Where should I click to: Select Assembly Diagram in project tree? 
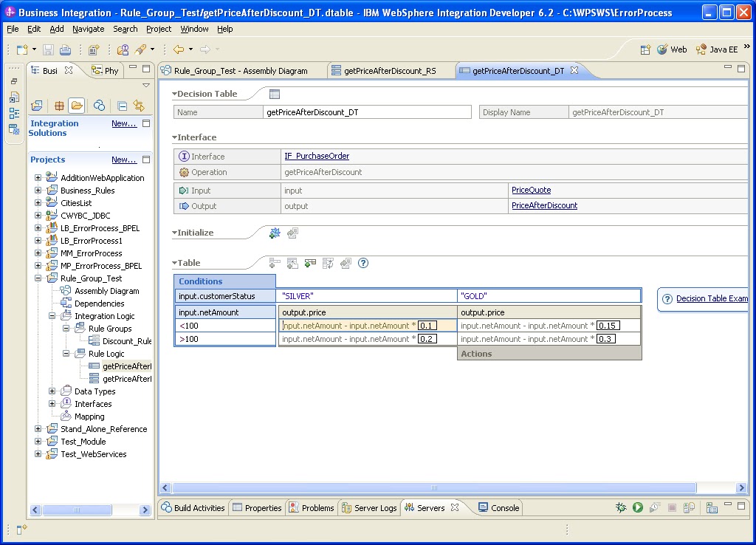pyautogui.click(x=106, y=291)
